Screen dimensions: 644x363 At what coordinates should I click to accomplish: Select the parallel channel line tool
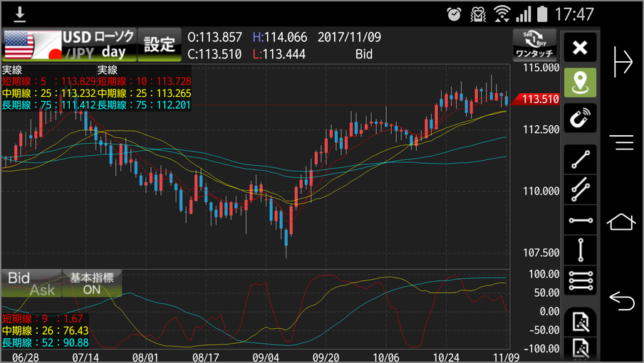581,189
